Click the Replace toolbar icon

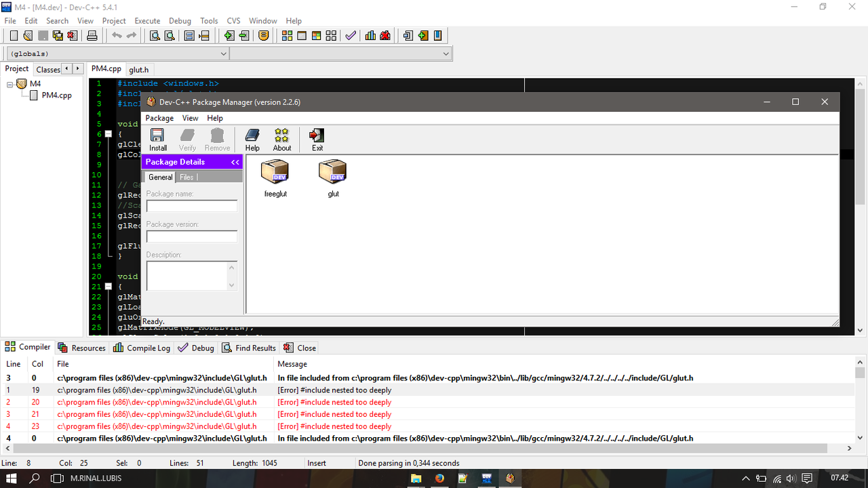pos(170,36)
